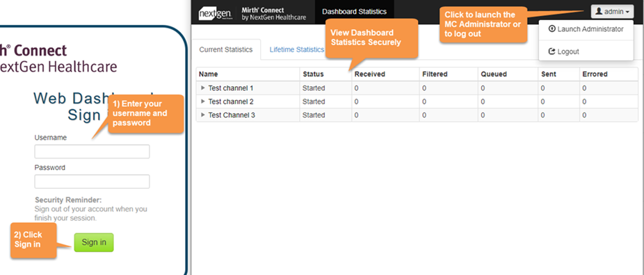Expand Test channel 2 row

[x=203, y=101]
